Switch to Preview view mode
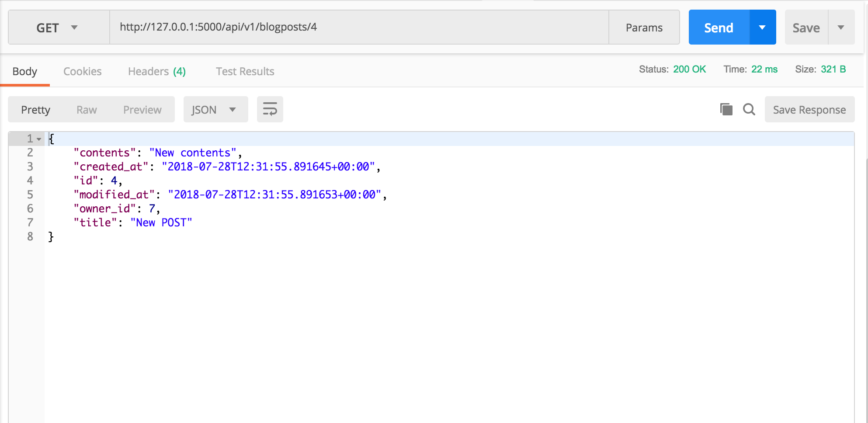The image size is (868, 423). pos(142,110)
